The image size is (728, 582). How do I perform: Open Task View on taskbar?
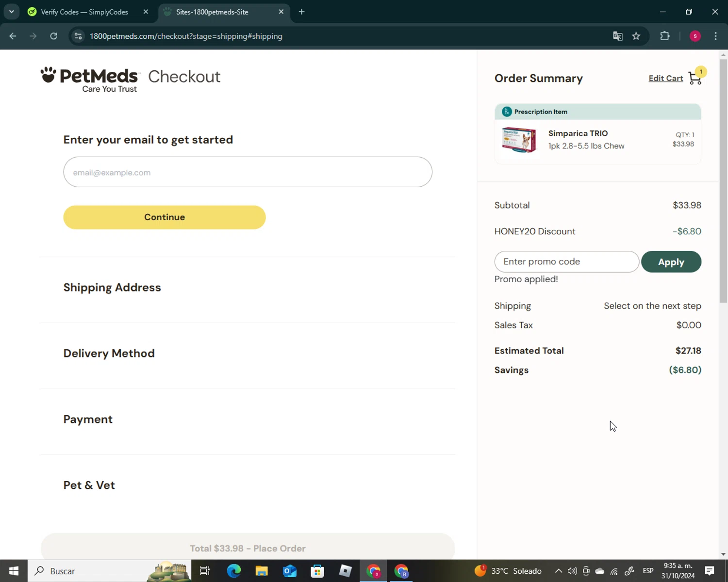point(205,571)
